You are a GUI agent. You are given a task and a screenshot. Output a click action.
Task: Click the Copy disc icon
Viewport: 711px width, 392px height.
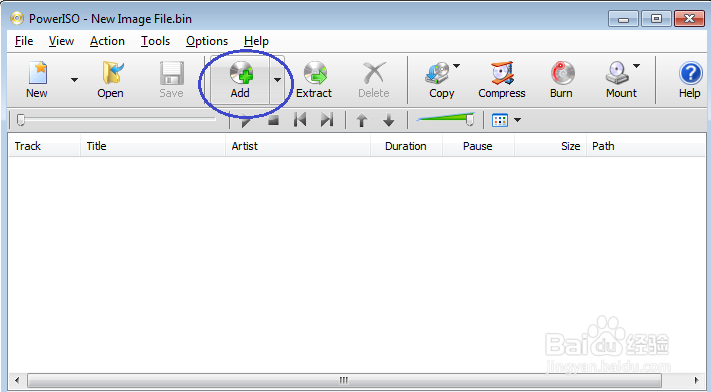click(x=437, y=73)
